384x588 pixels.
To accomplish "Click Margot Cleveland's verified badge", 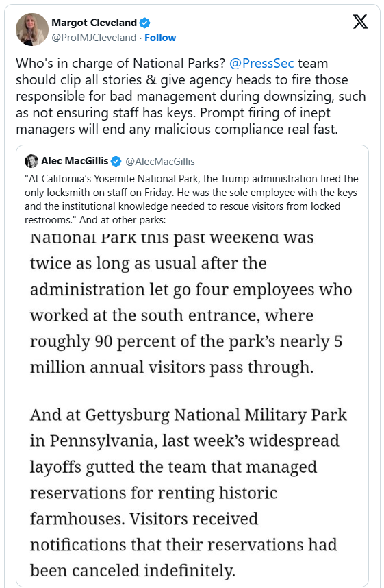I will (144, 23).
